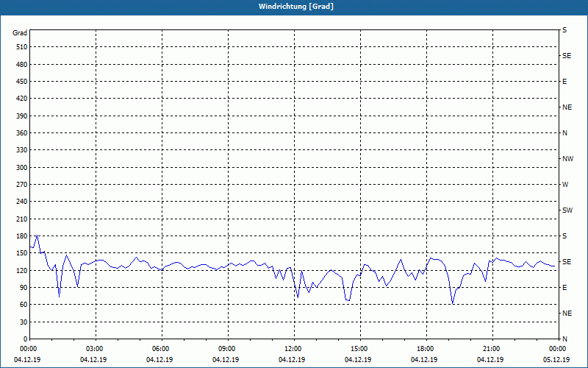
Task: Click the 12:00 time label
Action: pyautogui.click(x=294, y=349)
